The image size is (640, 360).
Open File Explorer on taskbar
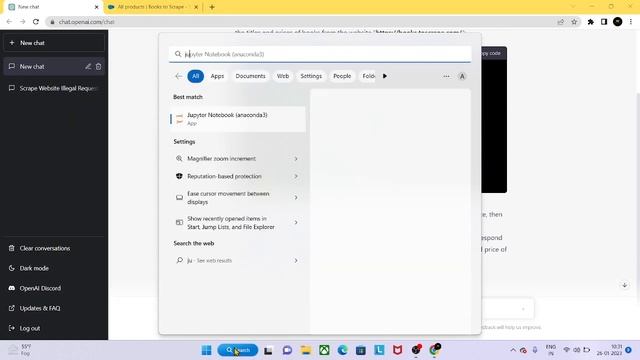coord(306,350)
